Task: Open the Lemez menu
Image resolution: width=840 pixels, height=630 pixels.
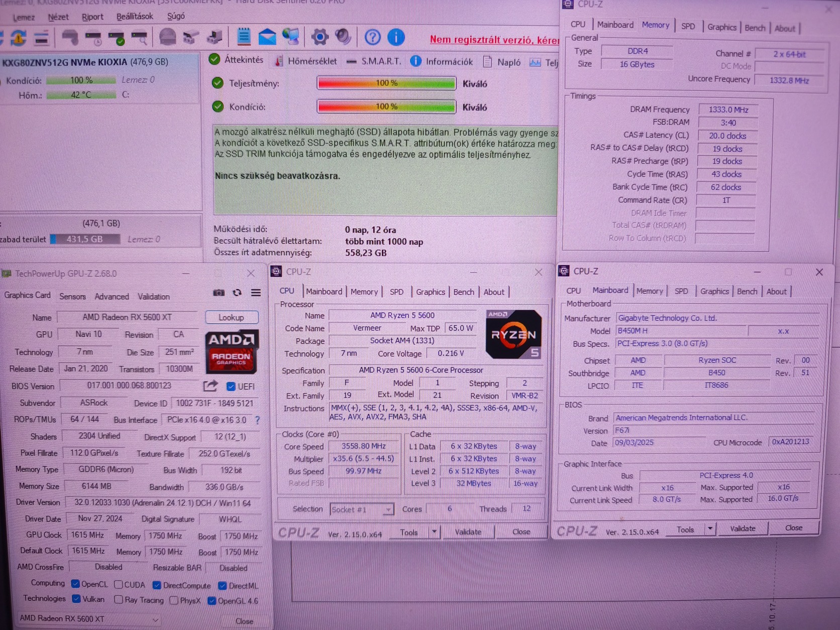Action: [24, 17]
